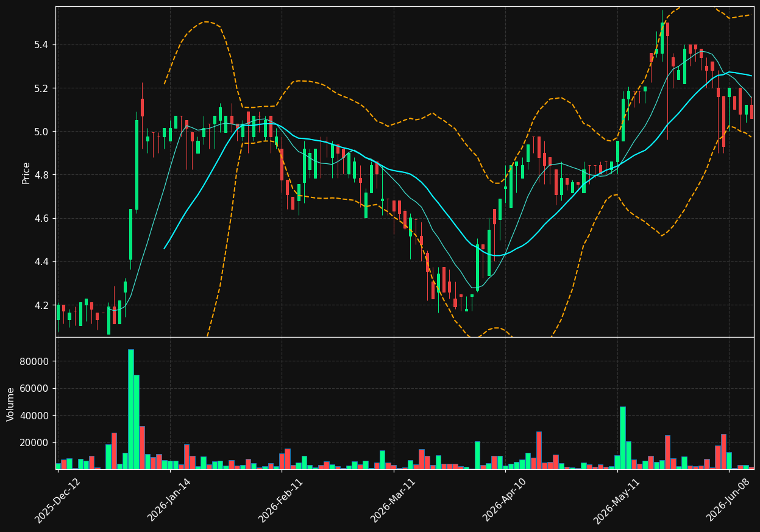The width and height of the screenshot is (760, 532).
Task: Click the 2026-Jan-14 date label
Action: coord(169,500)
